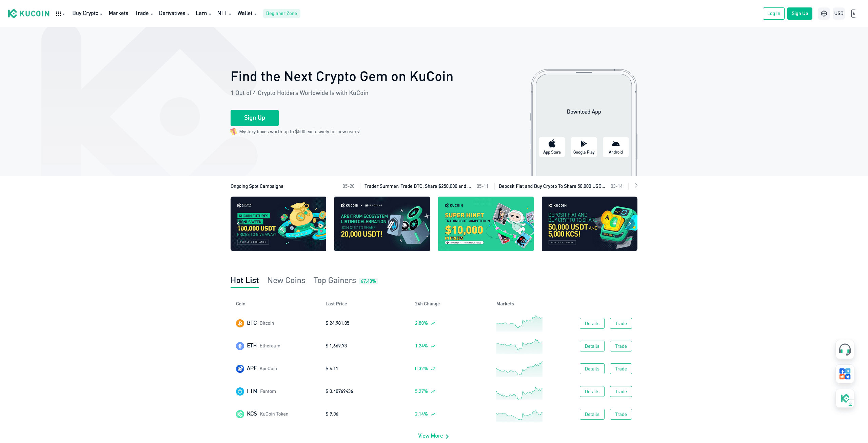Image resolution: width=868 pixels, height=443 pixels.
Task: Open Details for ETH
Action: 592,346
